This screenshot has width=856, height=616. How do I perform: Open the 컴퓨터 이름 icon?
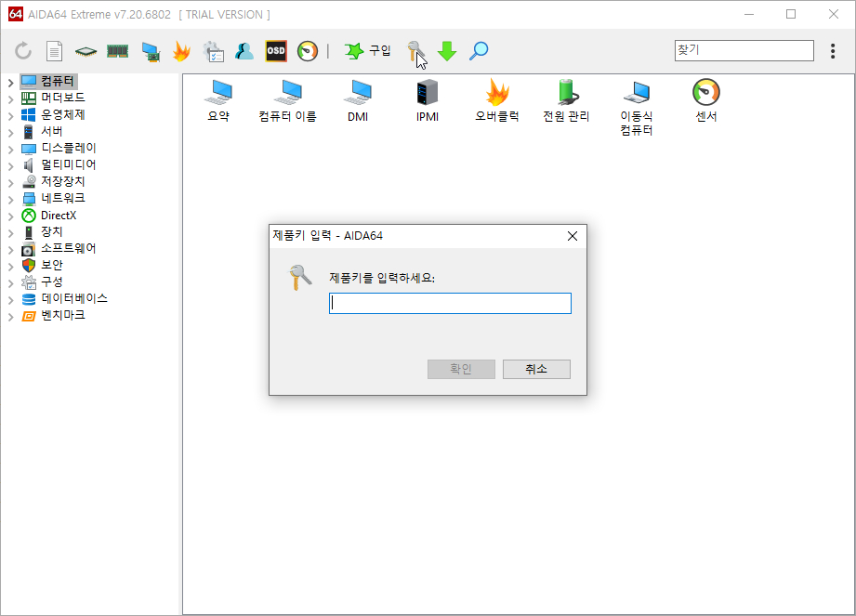click(288, 100)
